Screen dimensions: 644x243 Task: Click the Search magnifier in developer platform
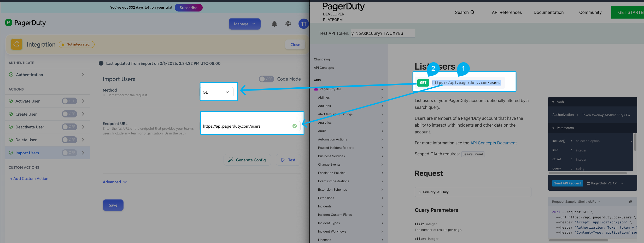[473, 12]
